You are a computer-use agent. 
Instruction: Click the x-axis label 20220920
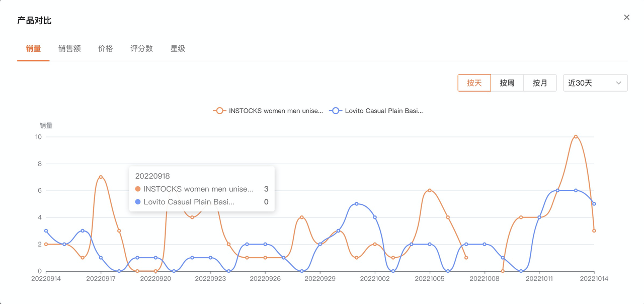155,279
